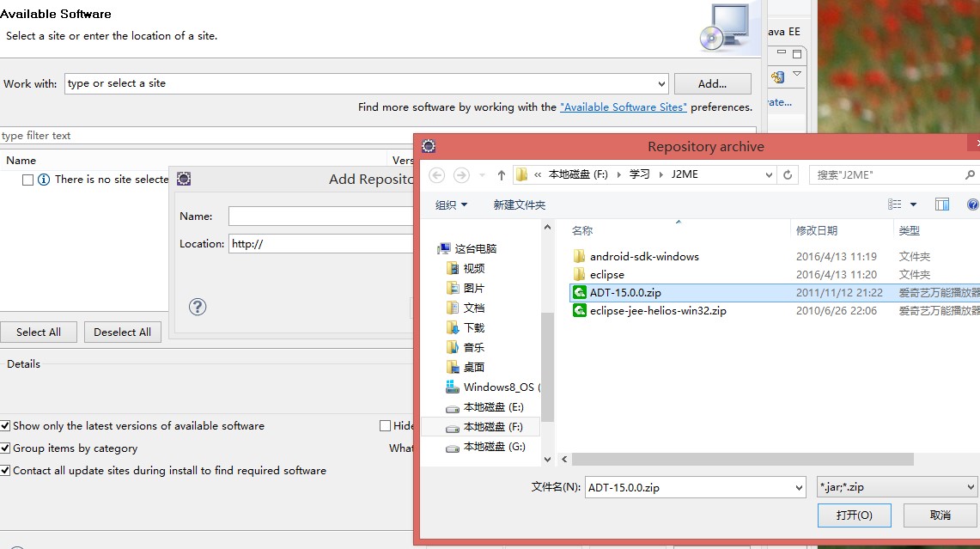Open the view mode icon
Screen dimensions: 980x549
point(894,204)
